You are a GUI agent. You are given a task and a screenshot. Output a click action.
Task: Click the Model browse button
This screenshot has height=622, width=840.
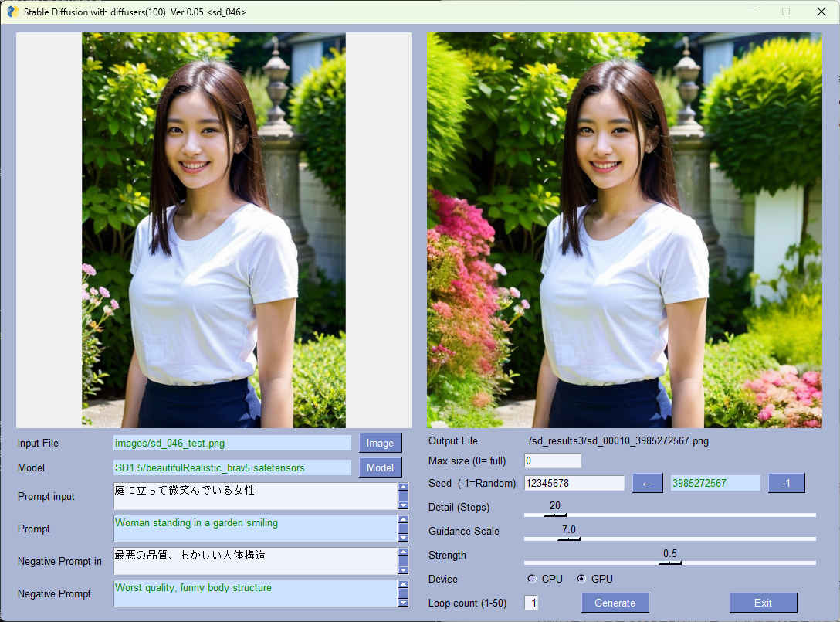380,467
